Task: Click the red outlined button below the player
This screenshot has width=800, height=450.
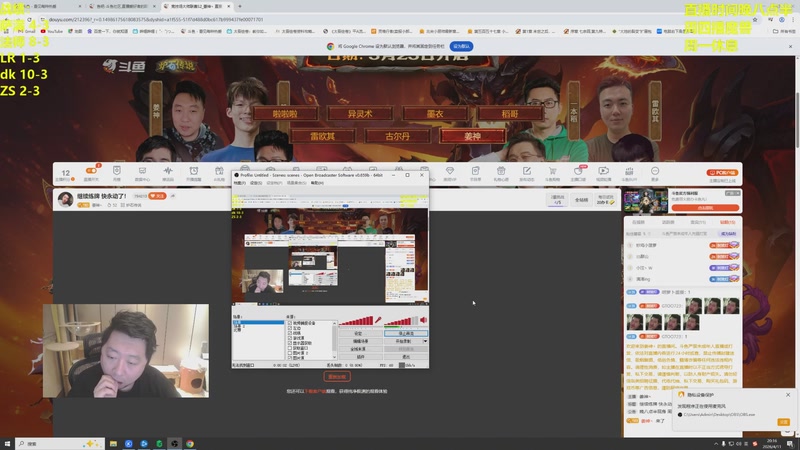Action: [337, 377]
